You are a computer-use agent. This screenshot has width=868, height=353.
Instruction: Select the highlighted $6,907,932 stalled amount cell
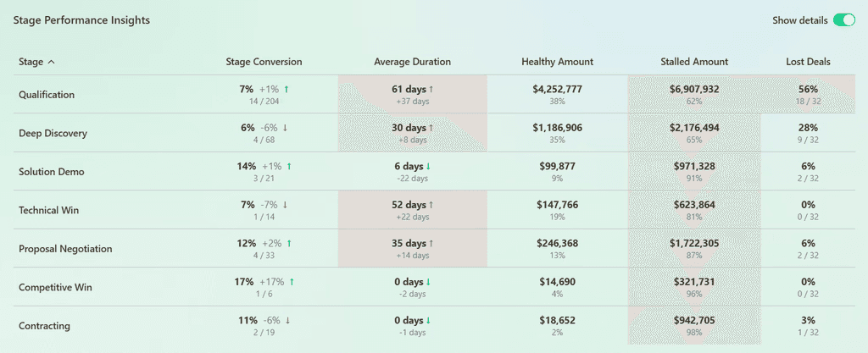694,95
